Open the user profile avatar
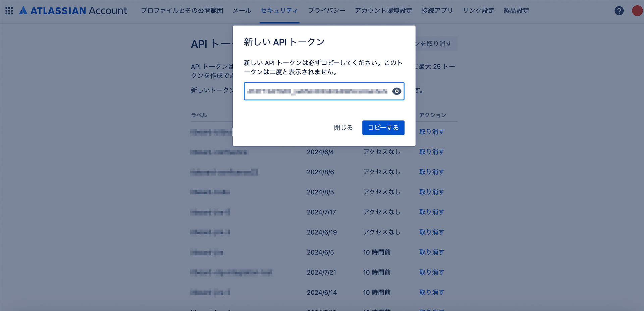Image resolution: width=644 pixels, height=311 pixels. click(637, 11)
